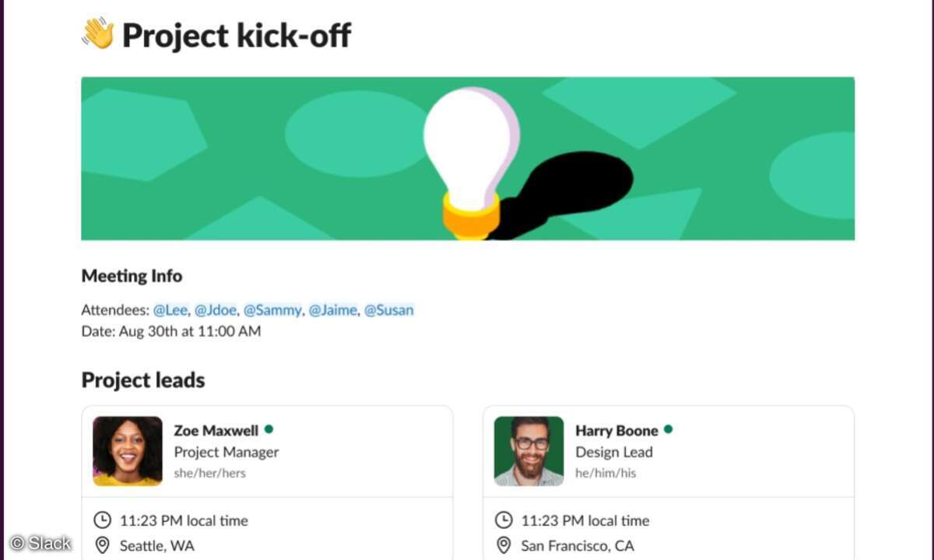Click the Harry Boone name

pos(616,430)
